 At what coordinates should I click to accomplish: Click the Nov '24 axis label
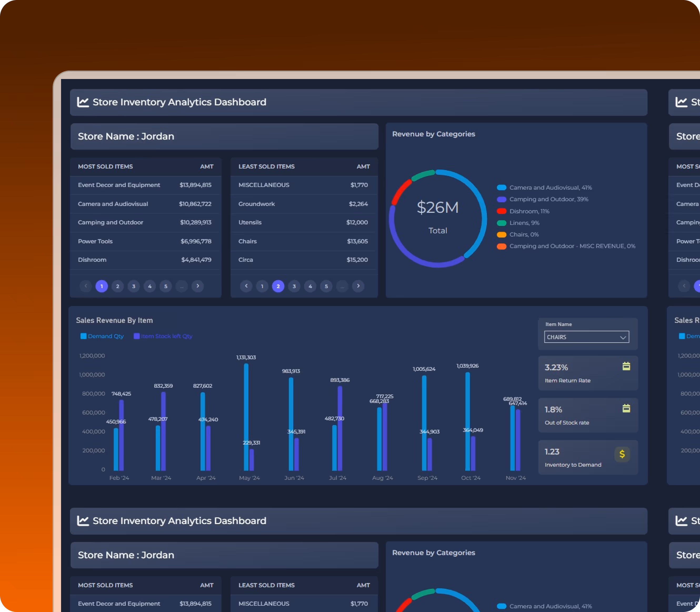click(515, 478)
